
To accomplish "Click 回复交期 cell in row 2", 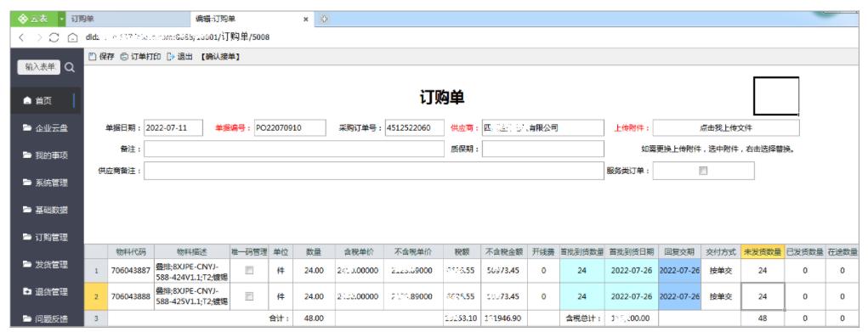I will click(680, 296).
